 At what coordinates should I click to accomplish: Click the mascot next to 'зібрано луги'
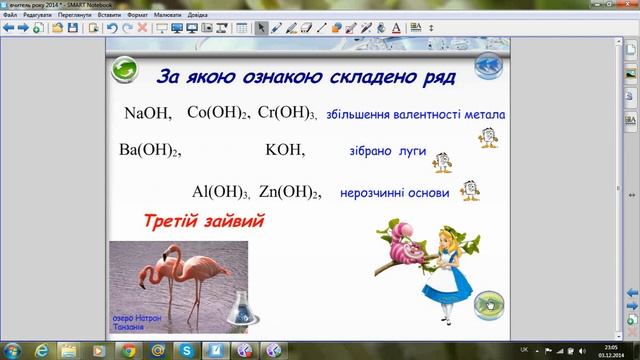pos(442,162)
